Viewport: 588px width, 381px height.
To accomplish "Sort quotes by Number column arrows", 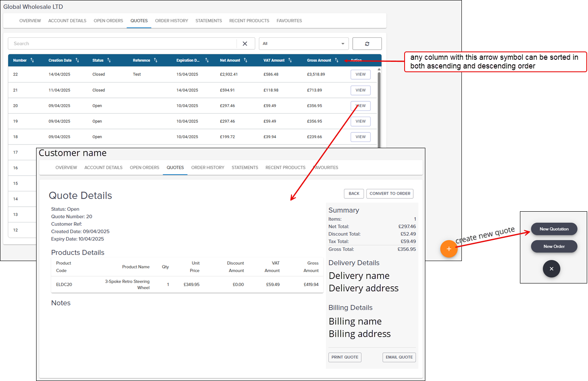I will pyautogui.click(x=32, y=60).
